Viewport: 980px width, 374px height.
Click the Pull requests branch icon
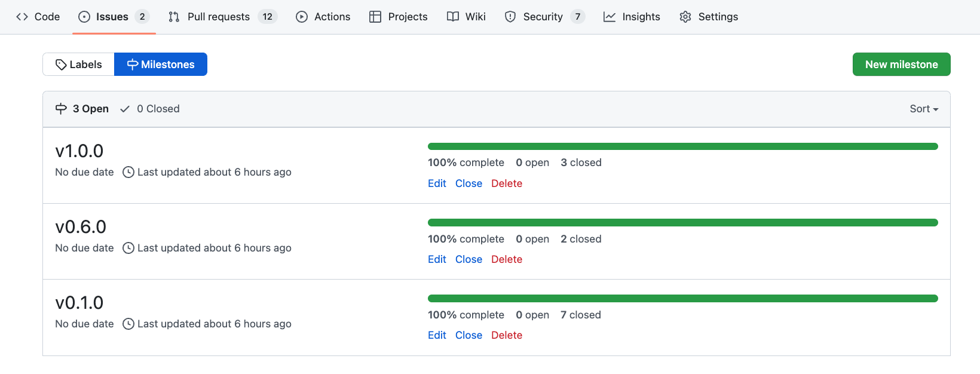coord(174,17)
